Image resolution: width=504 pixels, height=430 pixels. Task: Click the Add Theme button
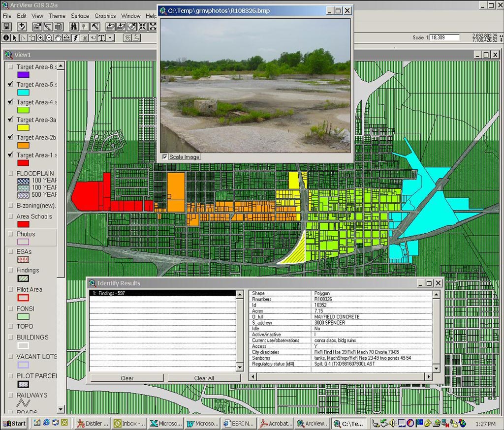[22, 27]
